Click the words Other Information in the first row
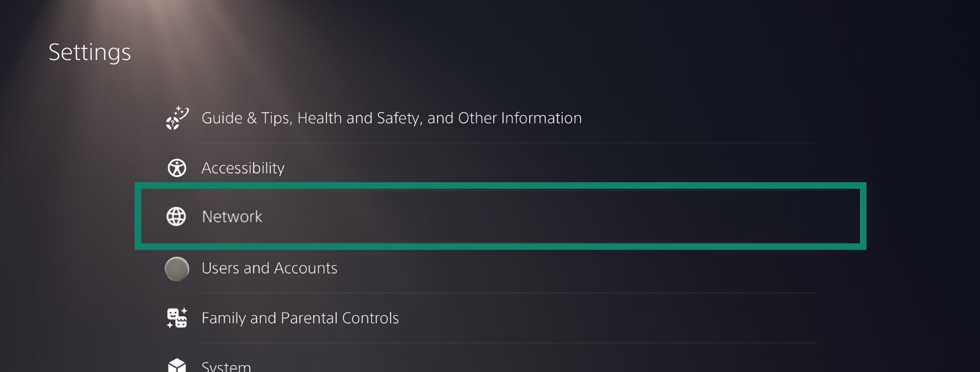The height and width of the screenshot is (372, 980). pyautogui.click(x=520, y=118)
